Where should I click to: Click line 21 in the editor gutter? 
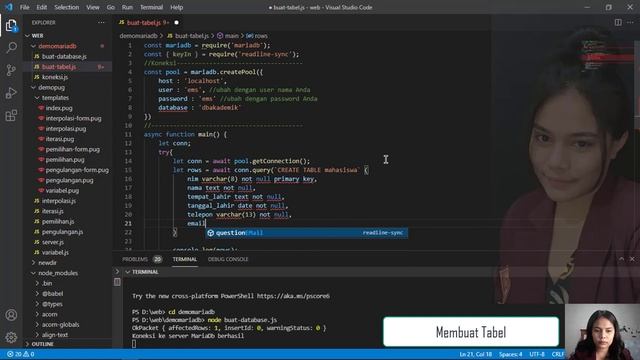(x=128, y=223)
